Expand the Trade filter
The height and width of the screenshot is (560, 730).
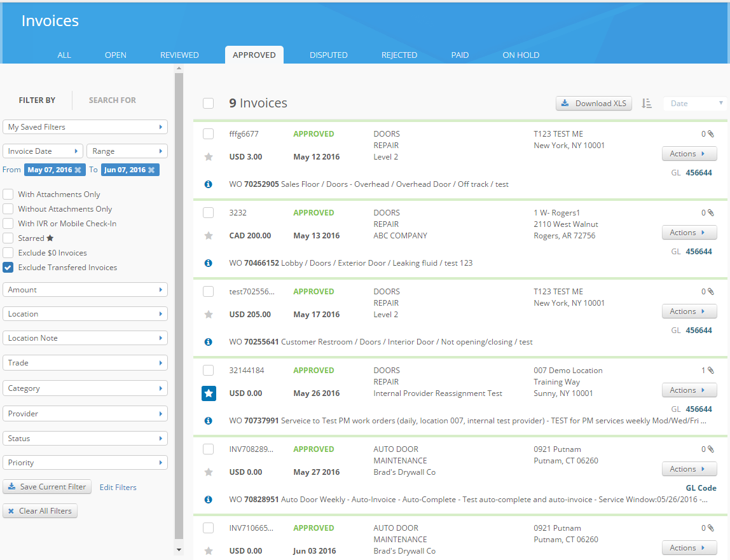85,362
